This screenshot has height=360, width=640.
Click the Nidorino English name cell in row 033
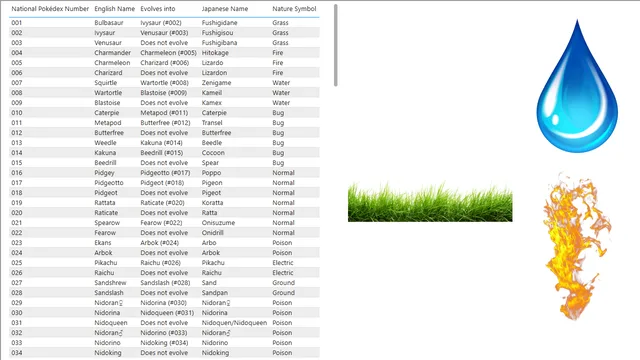107,343
